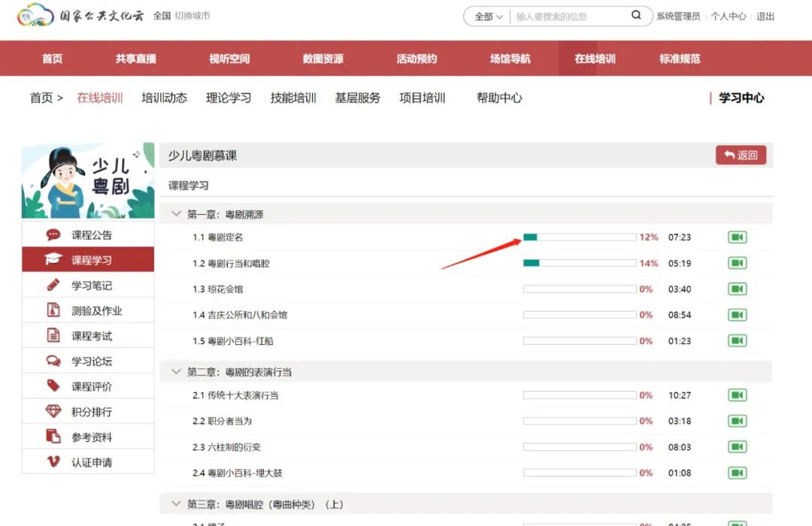Click the search input field
This screenshot has width=812, height=526.
(x=570, y=17)
